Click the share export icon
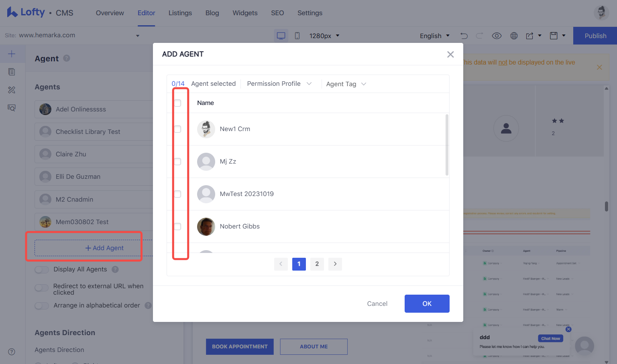617x364 pixels. point(530,36)
